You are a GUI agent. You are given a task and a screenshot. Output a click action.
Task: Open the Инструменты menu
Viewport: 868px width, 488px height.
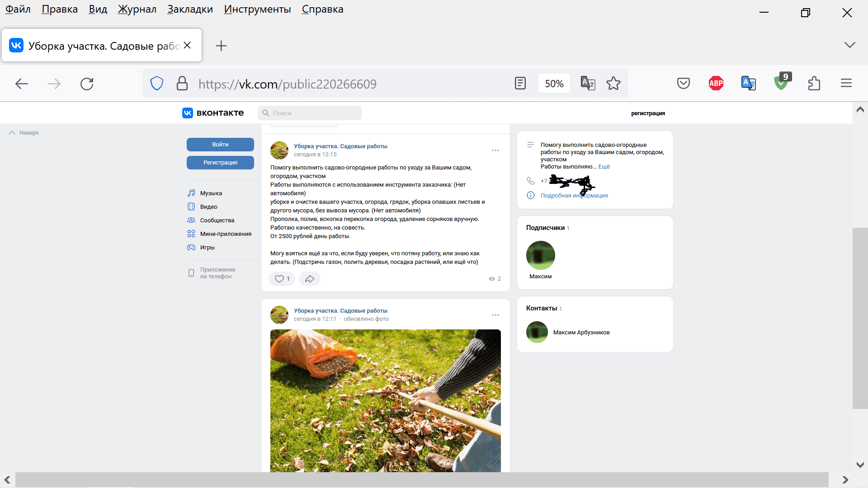coord(257,9)
